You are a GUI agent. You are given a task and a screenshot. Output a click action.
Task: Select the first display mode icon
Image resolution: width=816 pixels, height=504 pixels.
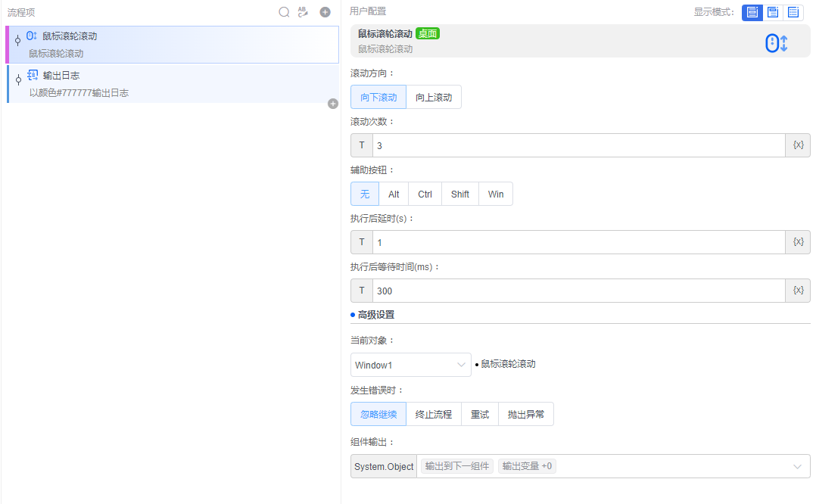(752, 12)
